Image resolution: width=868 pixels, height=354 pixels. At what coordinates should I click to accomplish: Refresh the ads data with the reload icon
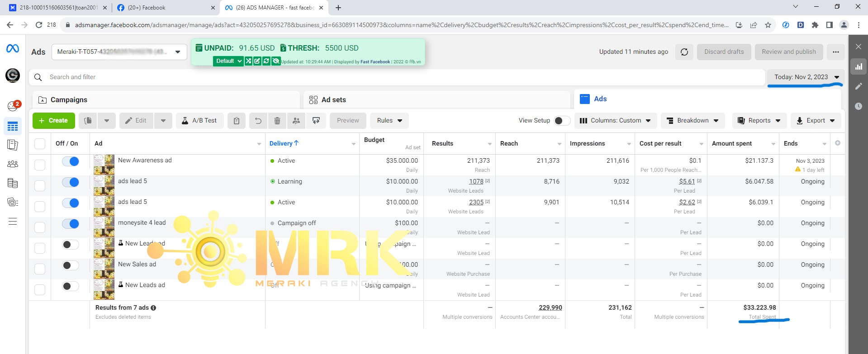click(x=684, y=52)
